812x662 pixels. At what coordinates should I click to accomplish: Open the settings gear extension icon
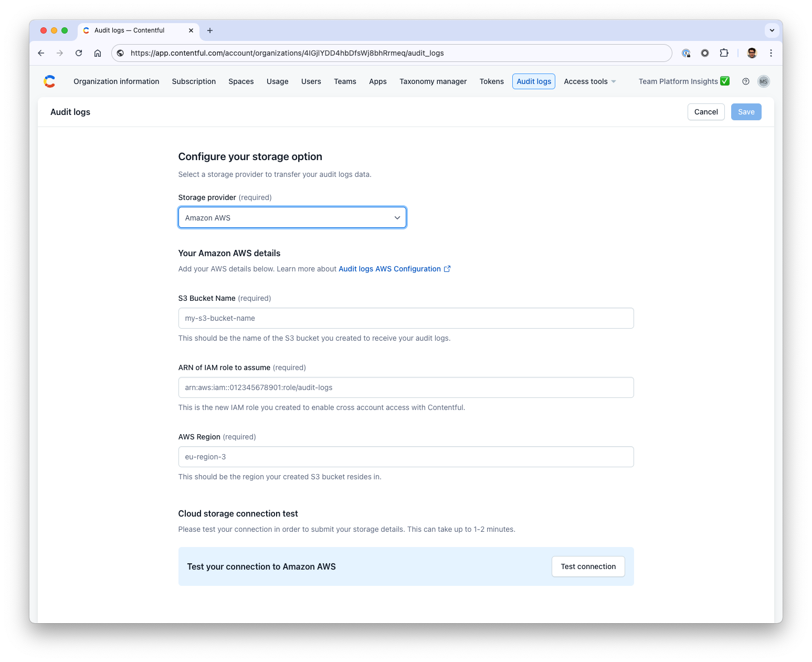(704, 53)
